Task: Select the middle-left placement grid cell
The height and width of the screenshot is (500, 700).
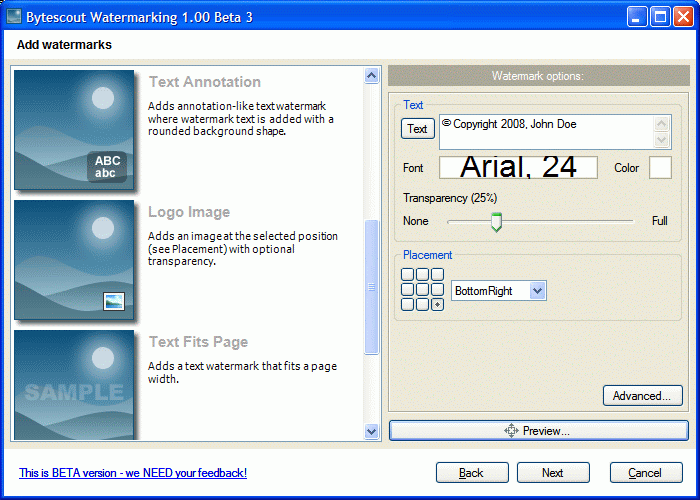Action: pyautogui.click(x=407, y=289)
